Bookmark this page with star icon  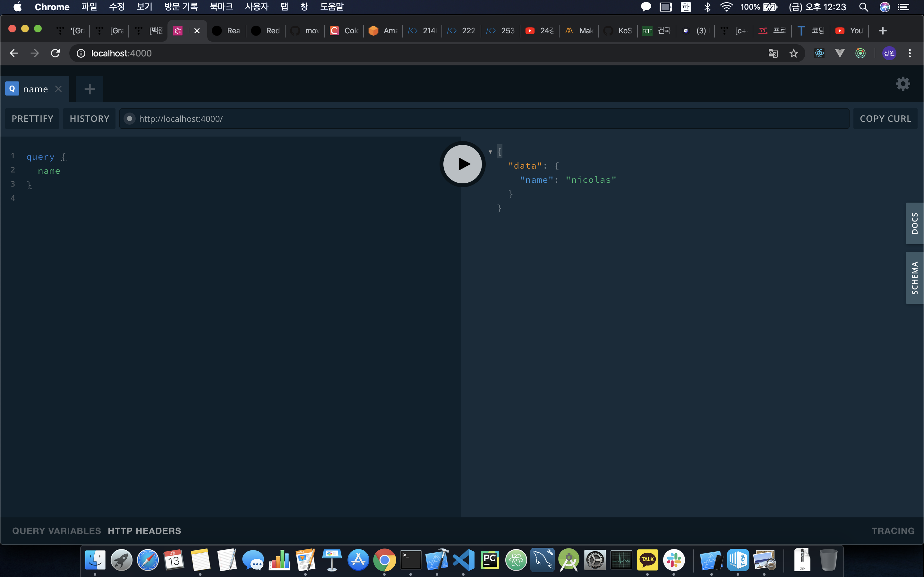pos(793,53)
